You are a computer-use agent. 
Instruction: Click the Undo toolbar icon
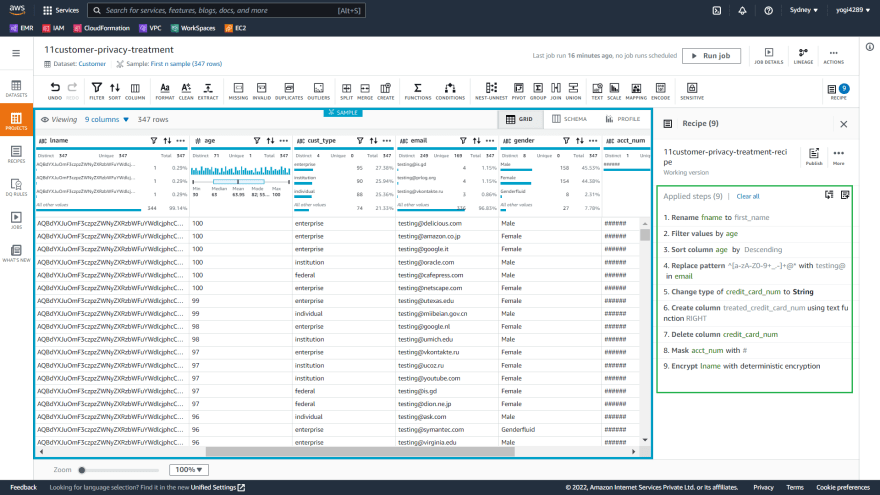(54, 91)
